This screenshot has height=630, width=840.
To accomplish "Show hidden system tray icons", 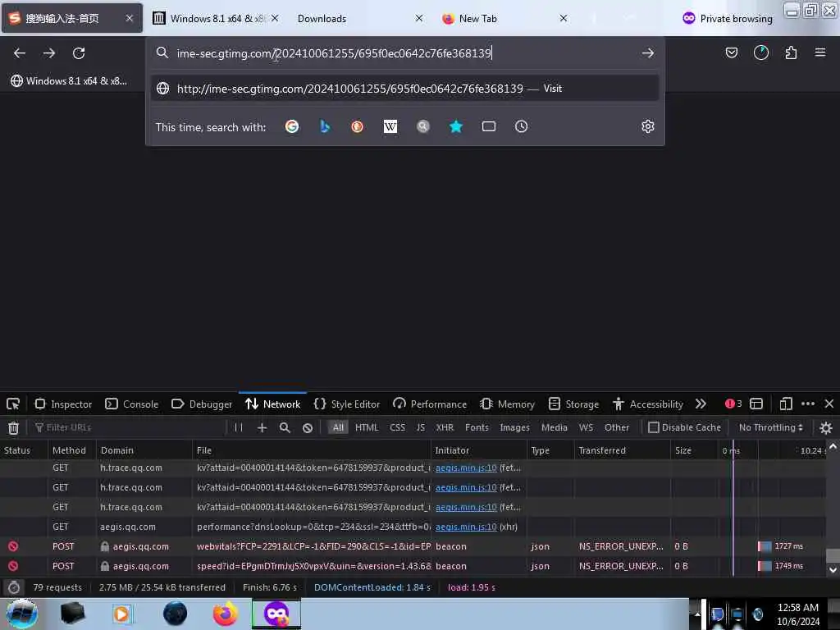I will pyautogui.click(x=697, y=614).
